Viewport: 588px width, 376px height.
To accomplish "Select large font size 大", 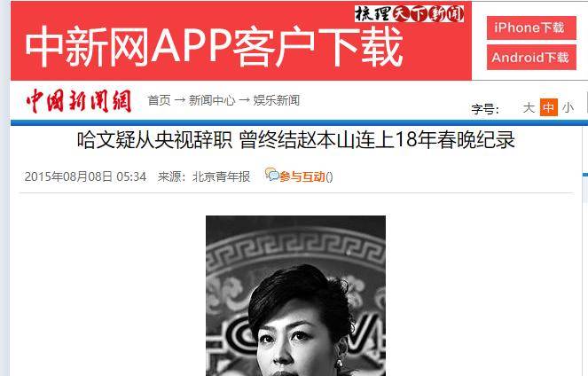I will pyautogui.click(x=529, y=107).
